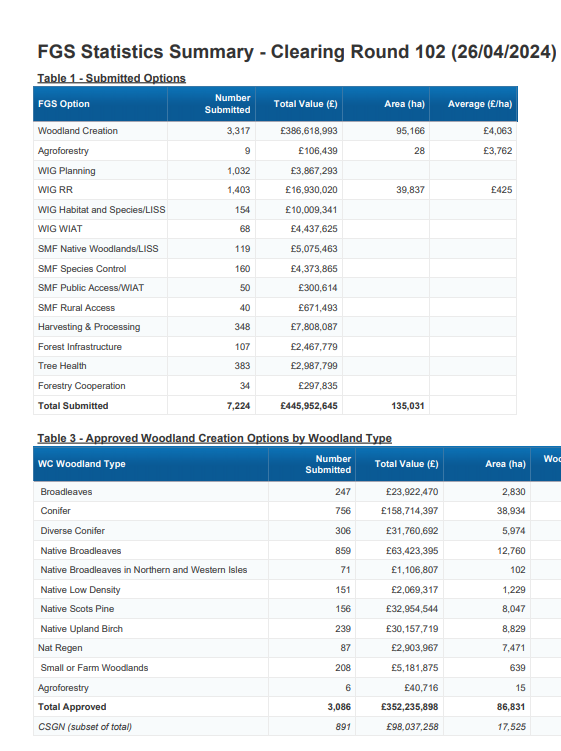This screenshot has height=751, width=561.
Task: Click the Total Submitted row label
Action: [x=73, y=406]
